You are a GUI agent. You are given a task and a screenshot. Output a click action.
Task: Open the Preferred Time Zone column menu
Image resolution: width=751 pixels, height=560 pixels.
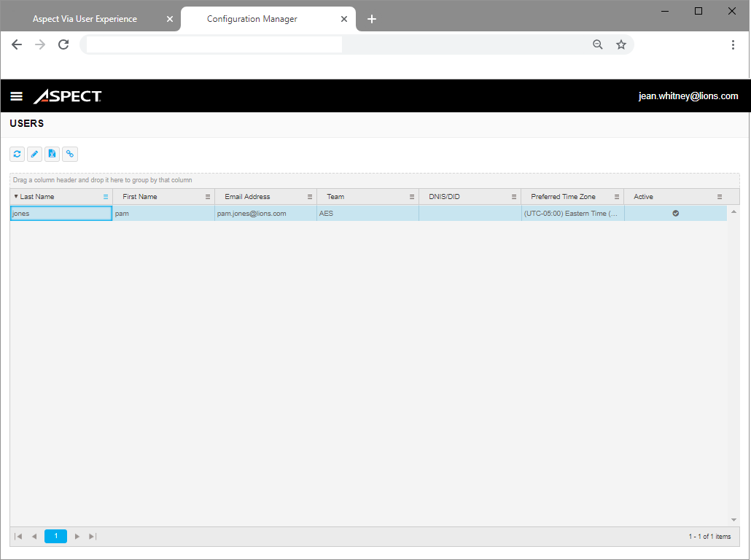[618, 196]
